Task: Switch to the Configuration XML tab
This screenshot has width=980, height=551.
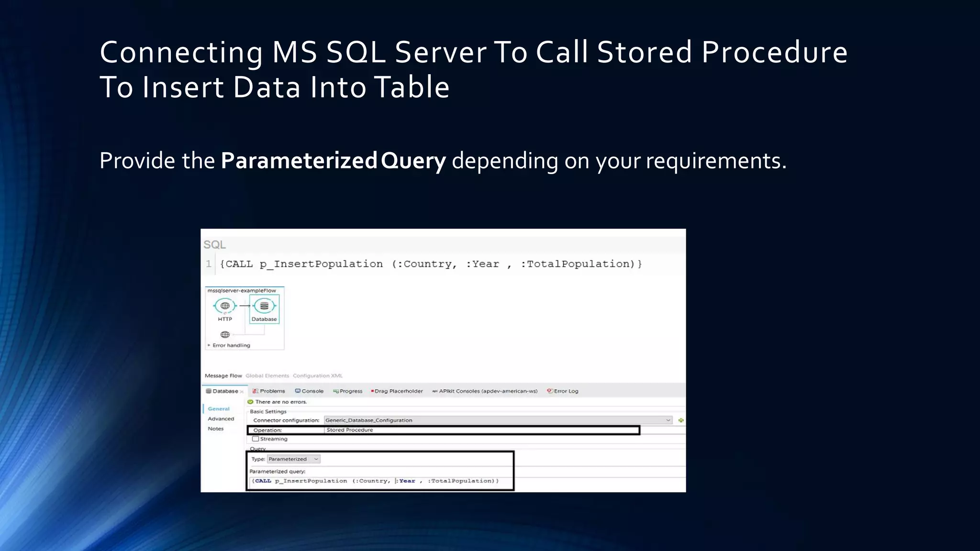Action: pyautogui.click(x=318, y=375)
